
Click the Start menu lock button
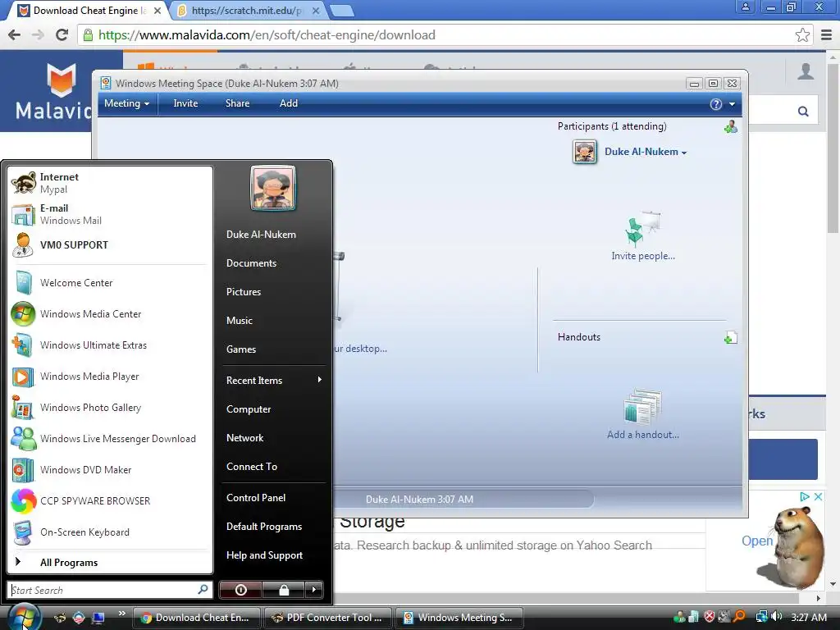pos(283,590)
